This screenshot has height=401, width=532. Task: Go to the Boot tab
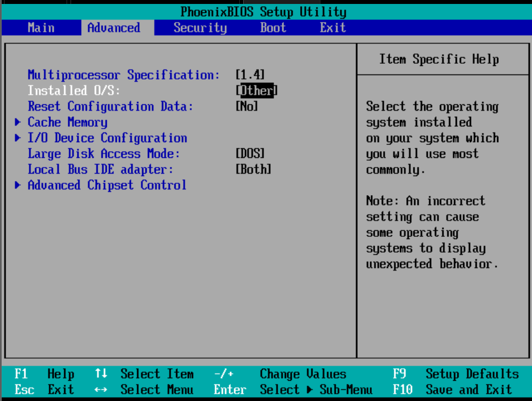click(273, 28)
